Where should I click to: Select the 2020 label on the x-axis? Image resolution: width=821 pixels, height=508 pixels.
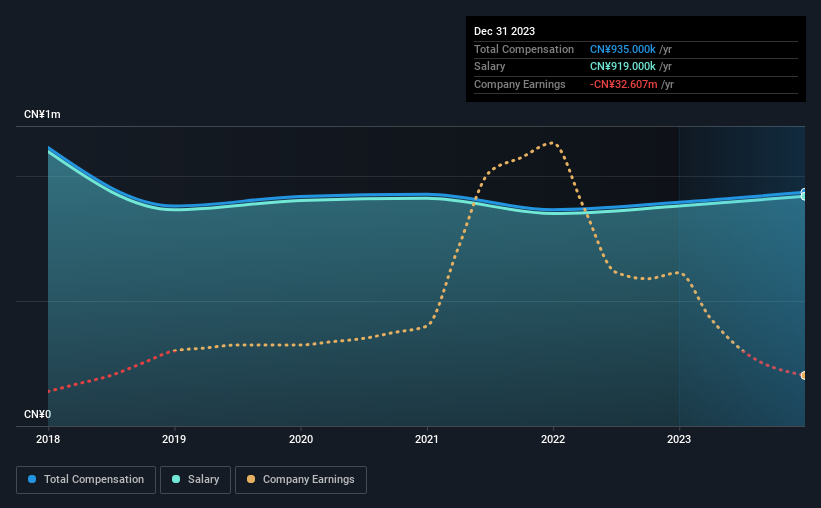301,439
